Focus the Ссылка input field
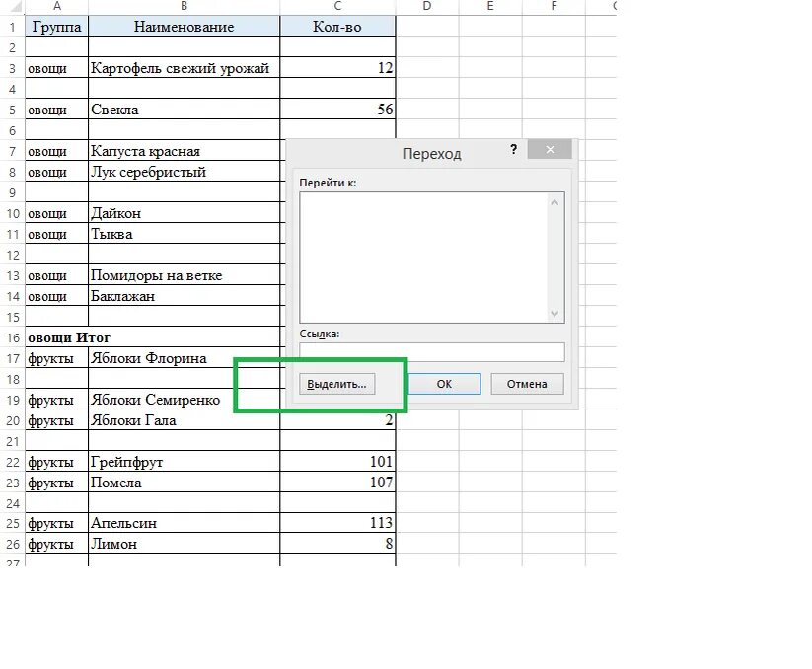This screenshot has width=812, height=669. point(432,352)
